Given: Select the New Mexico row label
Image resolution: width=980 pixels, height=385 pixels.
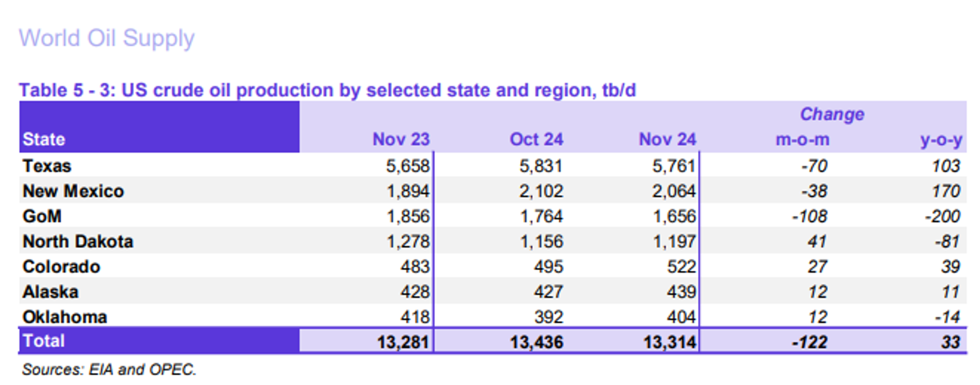Looking at the screenshot, I should 73,191.
